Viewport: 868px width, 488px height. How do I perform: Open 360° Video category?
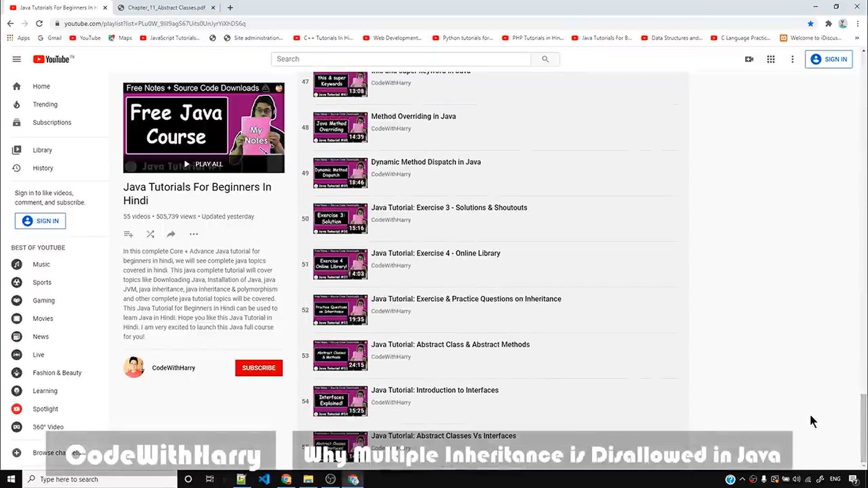(47, 427)
